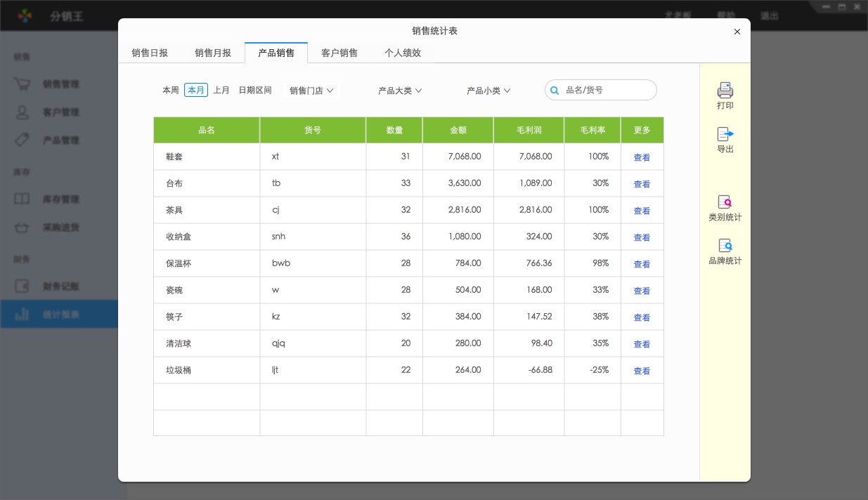Click the search magnifier icon
The width and height of the screenshot is (868, 500).
click(x=555, y=91)
